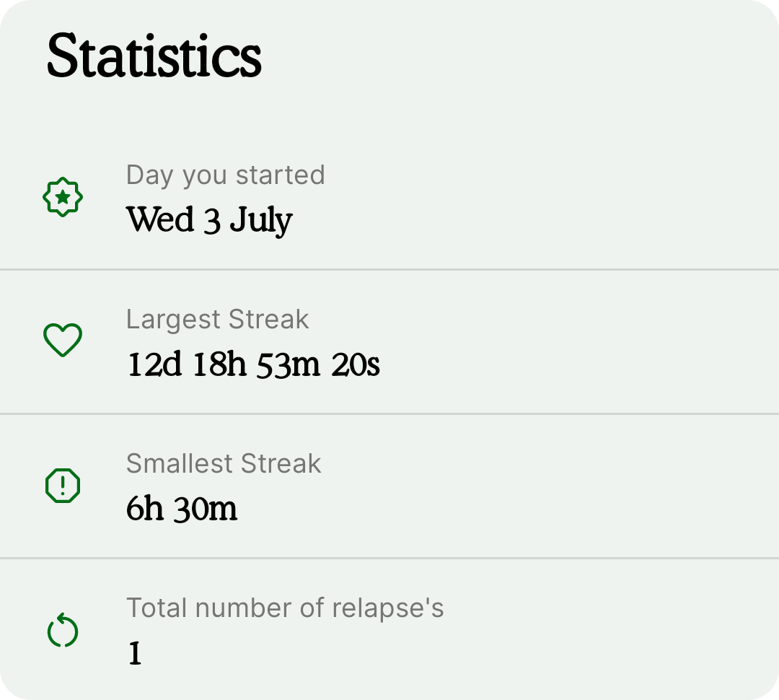This screenshot has width=779, height=700.
Task: Click the 'Largest Streak' label
Action: pyautogui.click(x=218, y=319)
